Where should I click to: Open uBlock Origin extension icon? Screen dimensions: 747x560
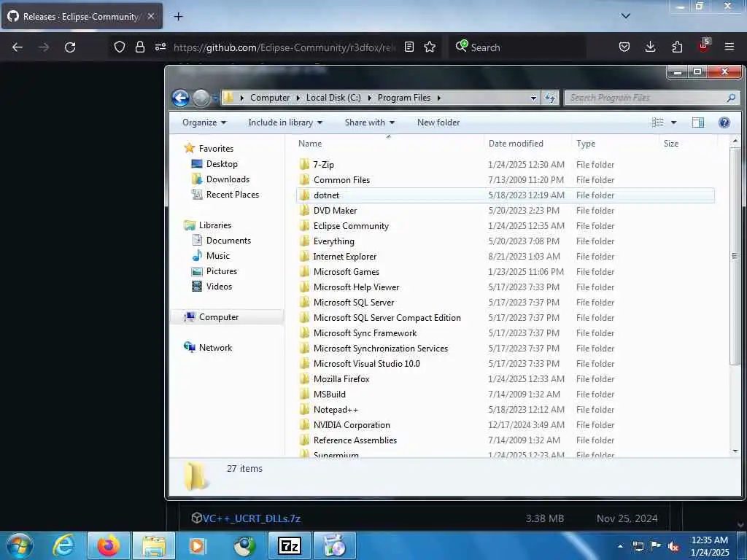click(704, 46)
